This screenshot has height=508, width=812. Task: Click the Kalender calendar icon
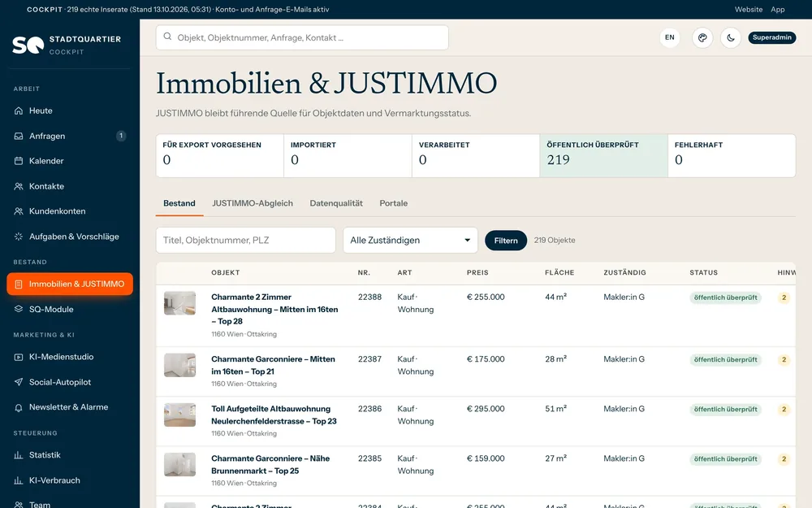pos(19,161)
